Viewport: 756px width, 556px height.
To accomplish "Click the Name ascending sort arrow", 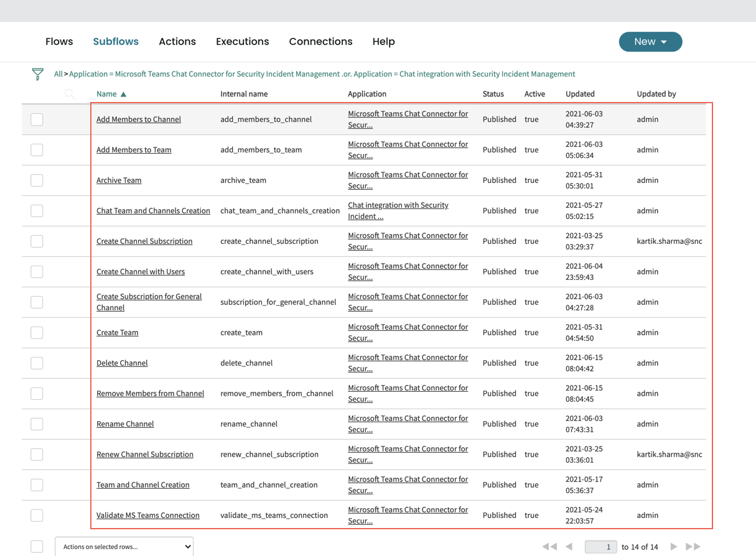I will 123,94.
